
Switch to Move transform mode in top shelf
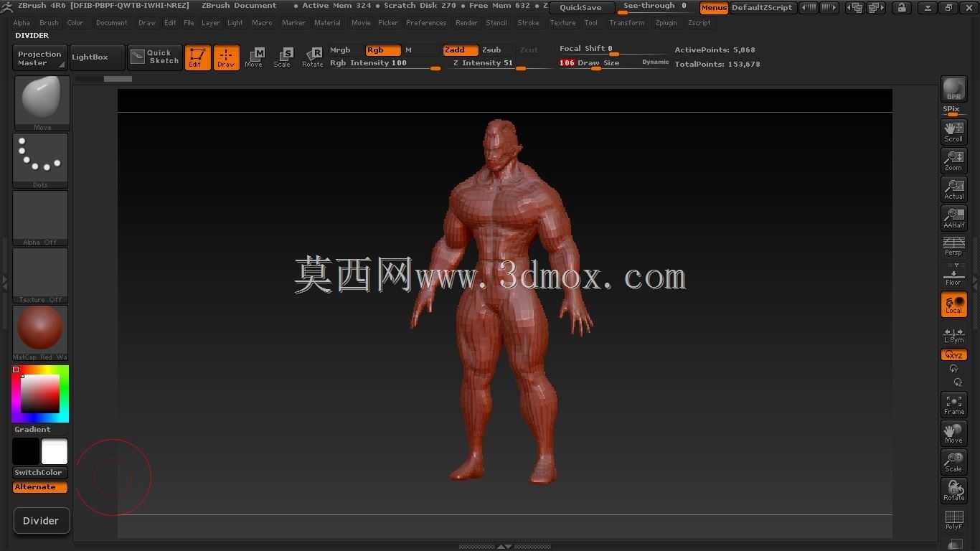[254, 57]
